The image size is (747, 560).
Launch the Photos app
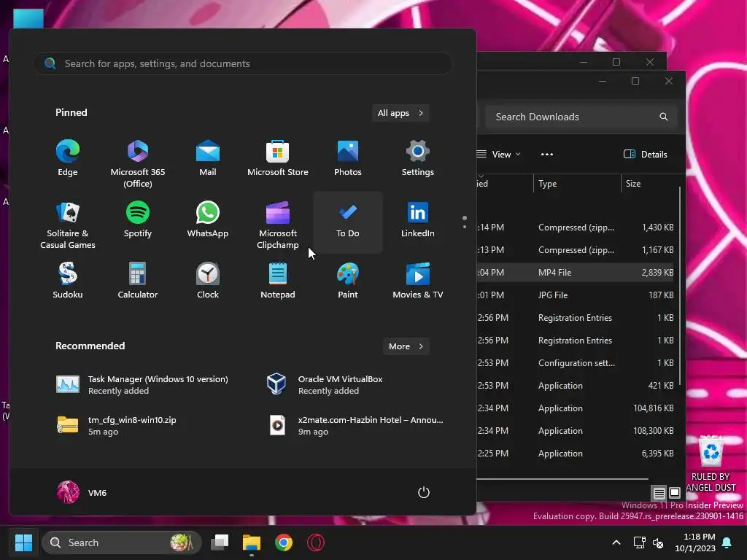coord(348,158)
